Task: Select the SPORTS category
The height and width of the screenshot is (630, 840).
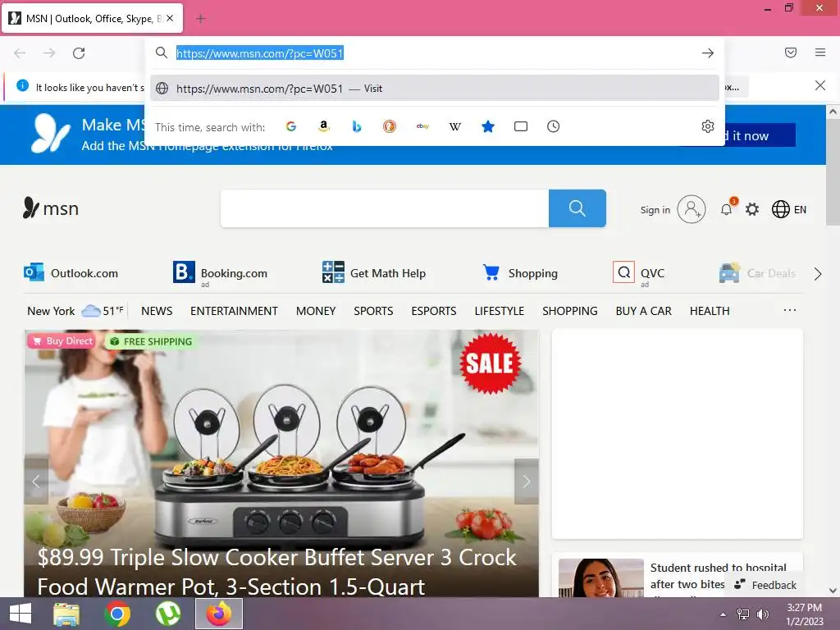Action: (x=373, y=311)
